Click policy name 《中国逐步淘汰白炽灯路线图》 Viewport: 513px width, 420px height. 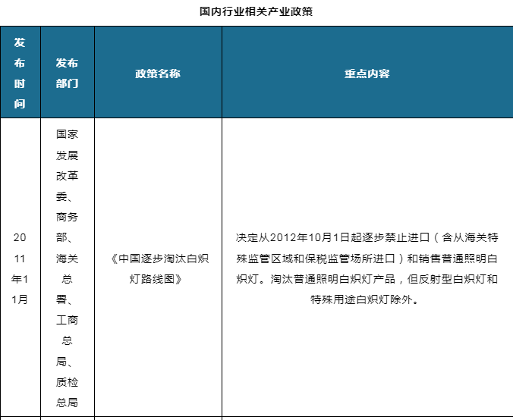pyautogui.click(x=158, y=268)
